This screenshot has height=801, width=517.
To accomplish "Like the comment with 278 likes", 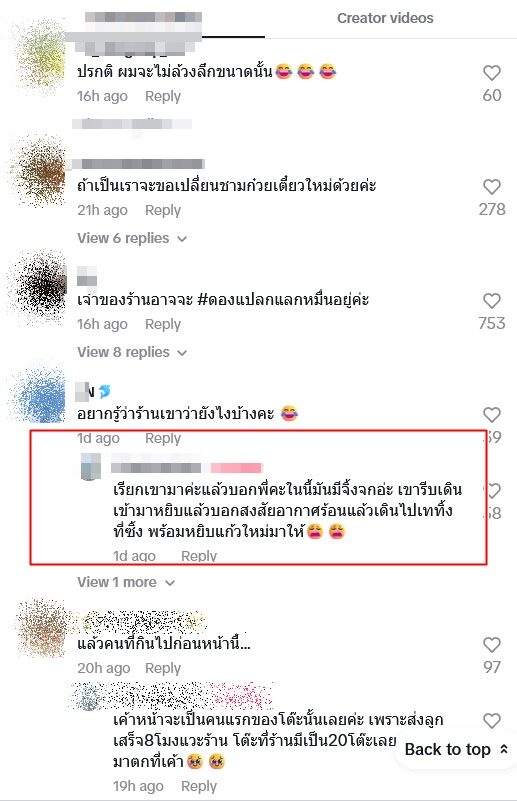I will [491, 187].
